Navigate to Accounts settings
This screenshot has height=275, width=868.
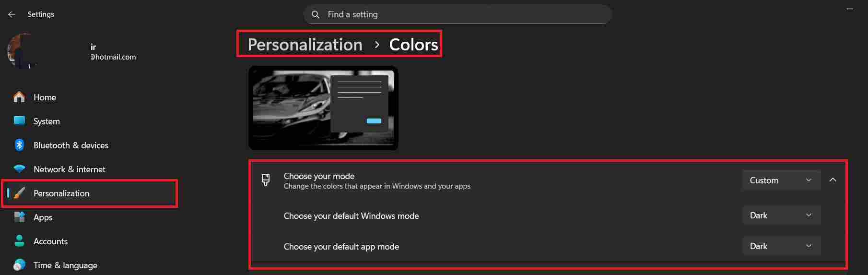(89, 241)
